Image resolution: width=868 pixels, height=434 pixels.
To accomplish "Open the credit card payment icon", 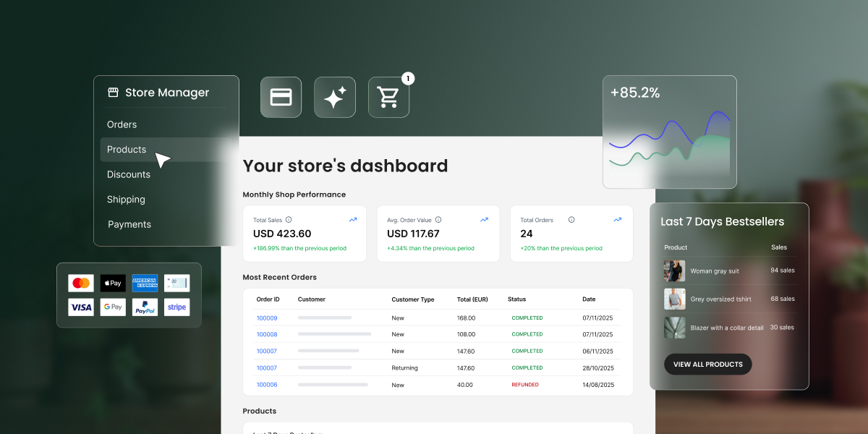I will pyautogui.click(x=281, y=97).
